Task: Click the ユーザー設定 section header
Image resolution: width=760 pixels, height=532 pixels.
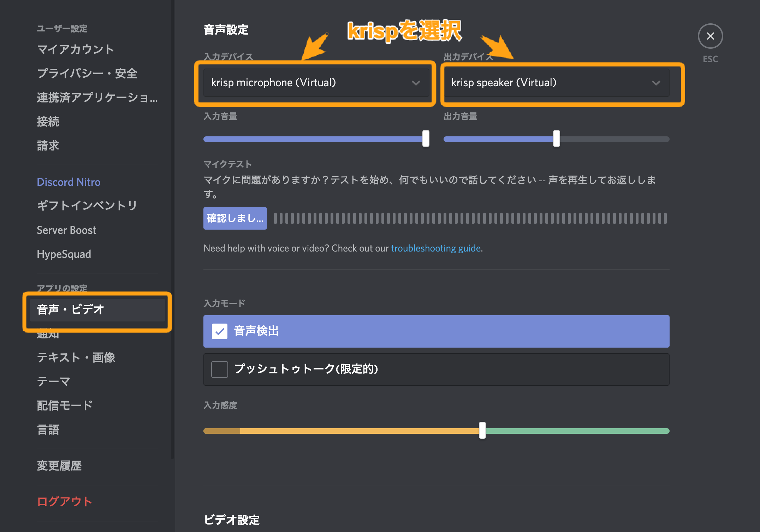Action: pyautogui.click(x=62, y=29)
